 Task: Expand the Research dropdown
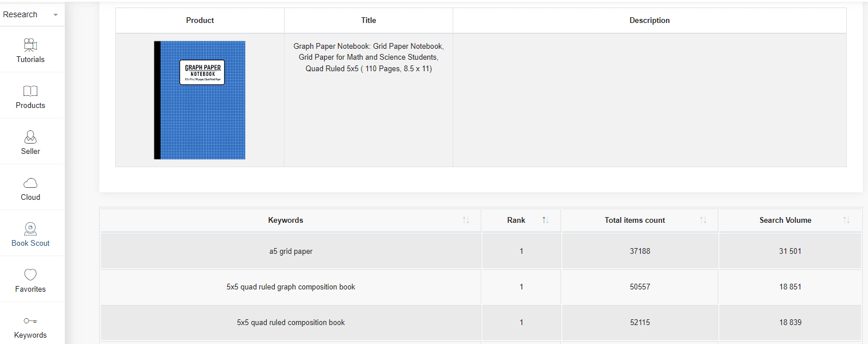pyautogui.click(x=31, y=14)
